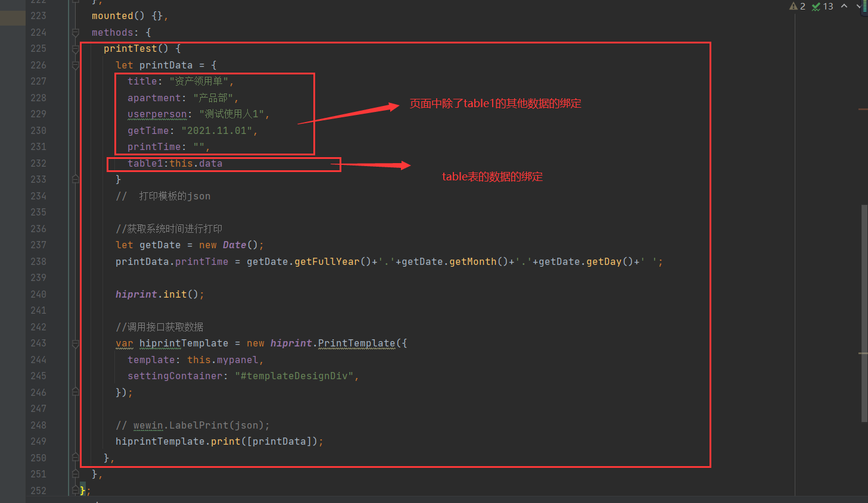Click the underlined 'wewin' in the comment
This screenshot has height=503, width=868.
(148, 426)
